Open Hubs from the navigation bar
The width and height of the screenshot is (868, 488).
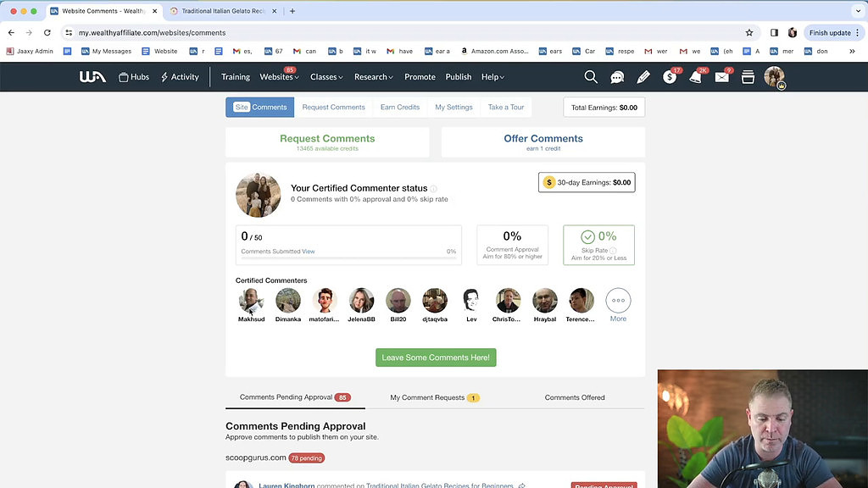[135, 76]
